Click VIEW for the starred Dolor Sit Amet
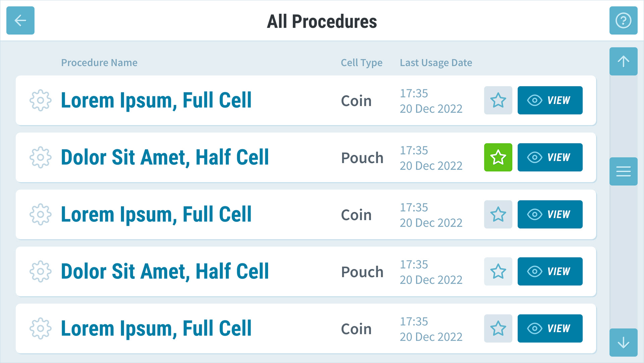The width and height of the screenshot is (644, 363). click(550, 157)
